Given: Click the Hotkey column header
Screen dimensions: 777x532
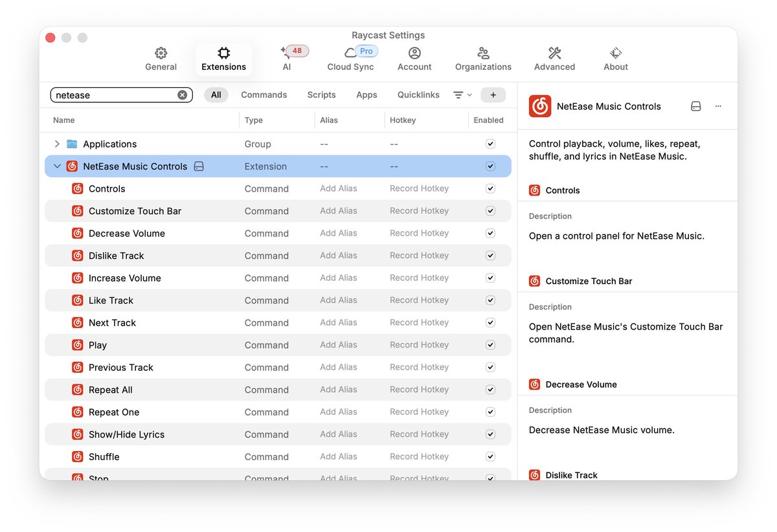Looking at the screenshot, I should (x=403, y=120).
